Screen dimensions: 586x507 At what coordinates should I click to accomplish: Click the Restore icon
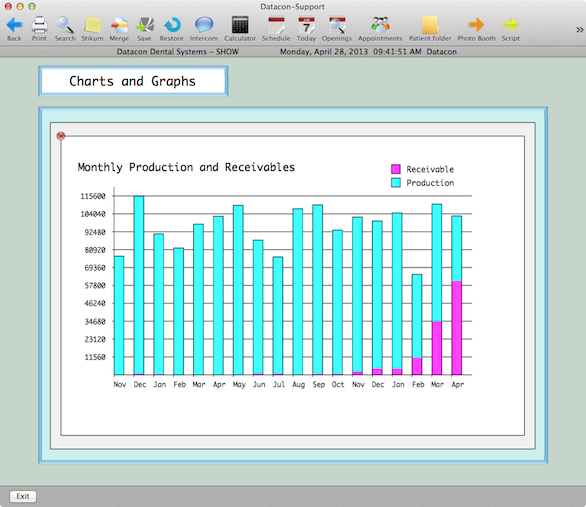point(172,25)
